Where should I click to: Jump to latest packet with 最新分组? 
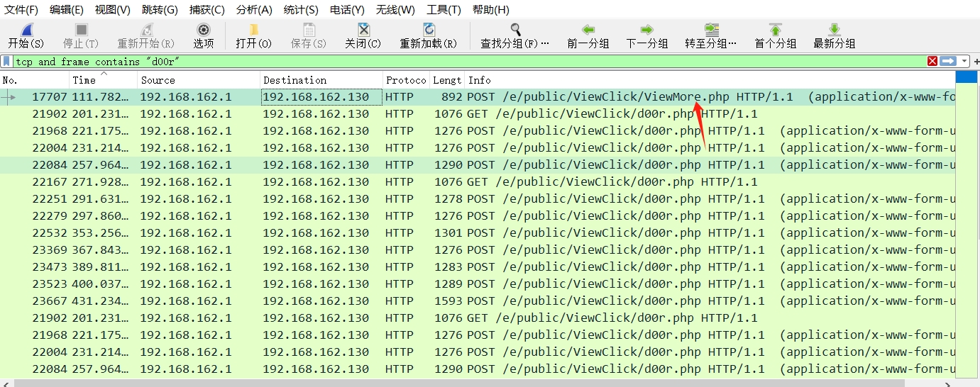point(835,30)
